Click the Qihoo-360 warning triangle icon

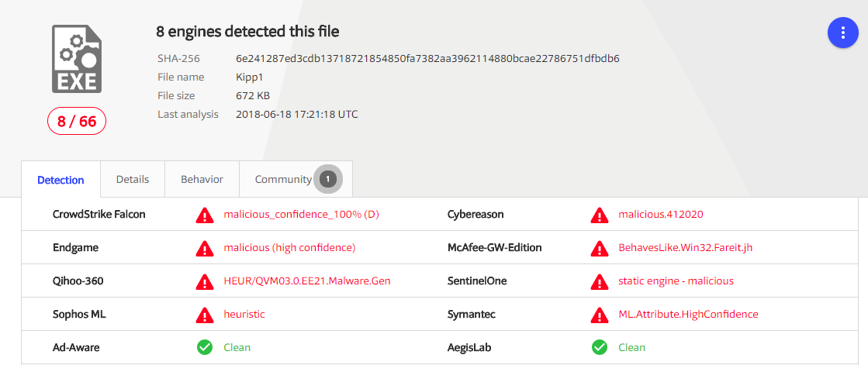point(205,281)
